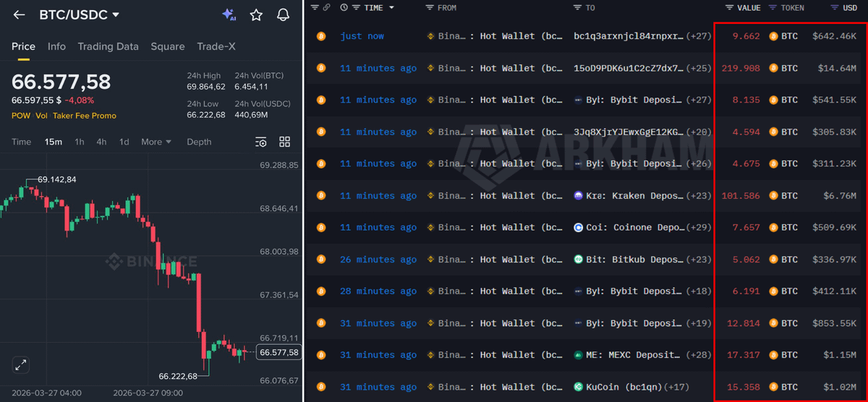Viewport: 868px width, 402px height.
Task: Click the BTC token icon in 9.662 row
Action: (773, 36)
